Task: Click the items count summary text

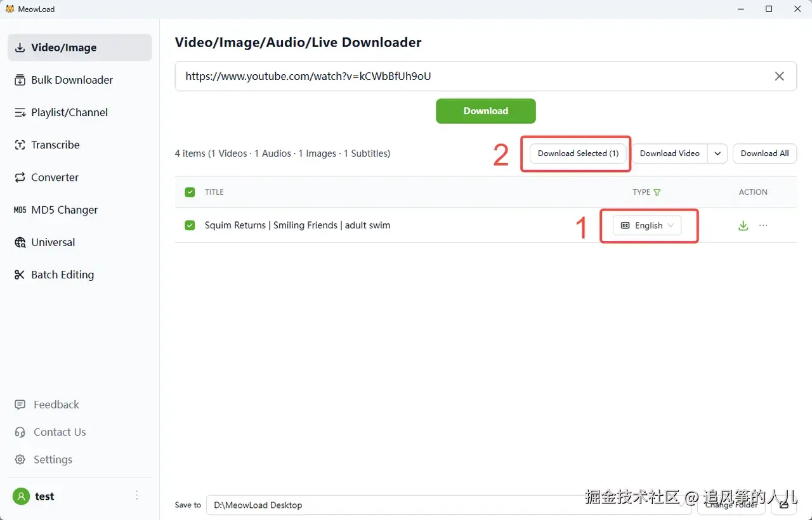Action: coord(282,153)
